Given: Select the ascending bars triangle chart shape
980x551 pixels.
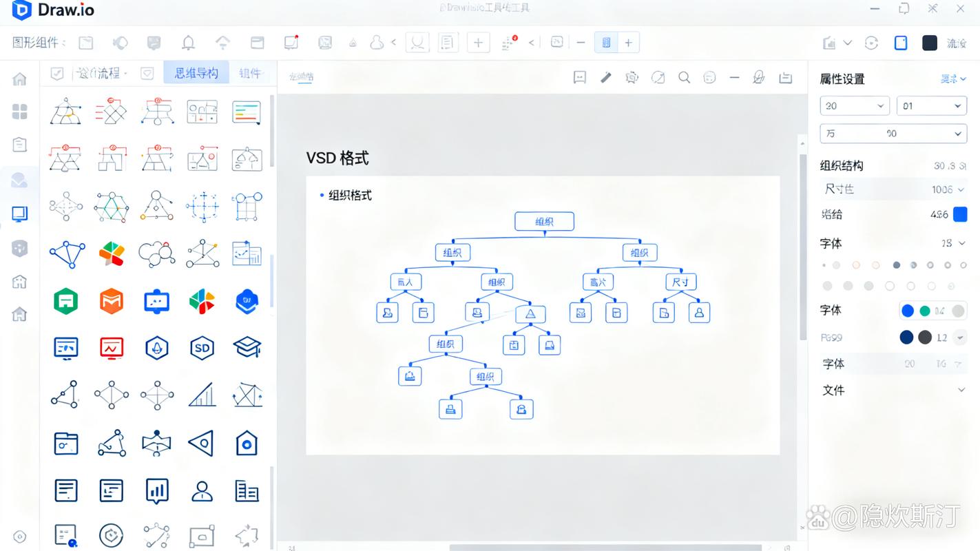Looking at the screenshot, I should click(202, 395).
